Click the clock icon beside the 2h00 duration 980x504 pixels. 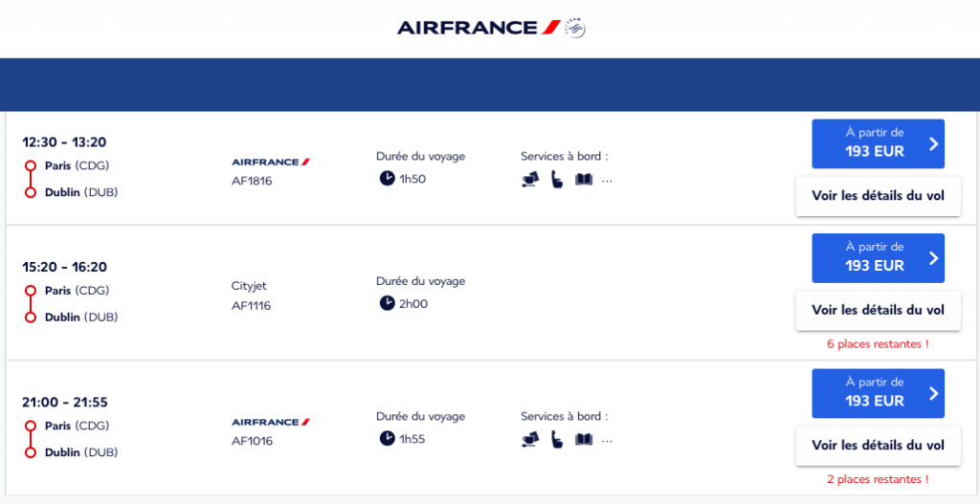(387, 303)
